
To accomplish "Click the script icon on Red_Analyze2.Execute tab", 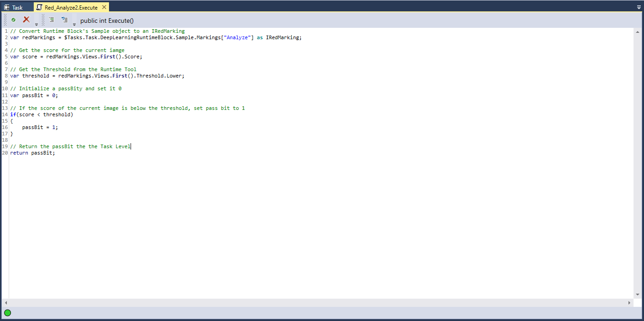I will 39,7.
